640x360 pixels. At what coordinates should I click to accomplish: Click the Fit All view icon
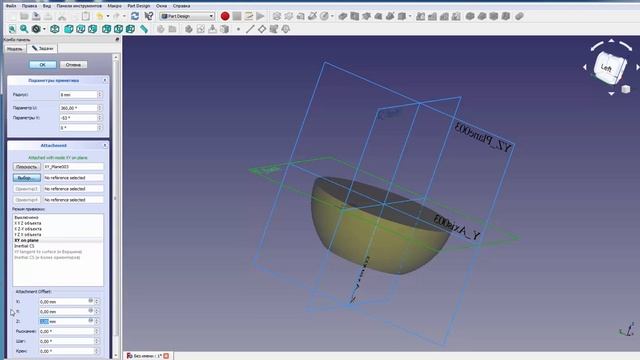point(12,29)
